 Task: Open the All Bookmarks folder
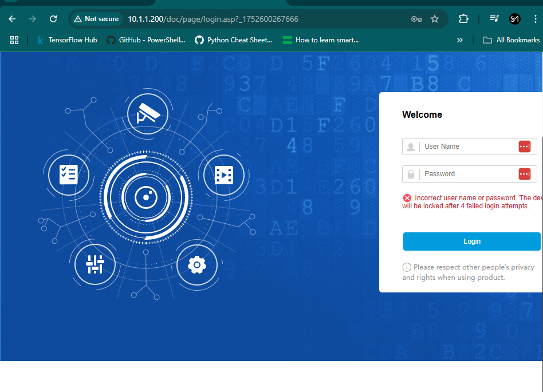tap(511, 40)
